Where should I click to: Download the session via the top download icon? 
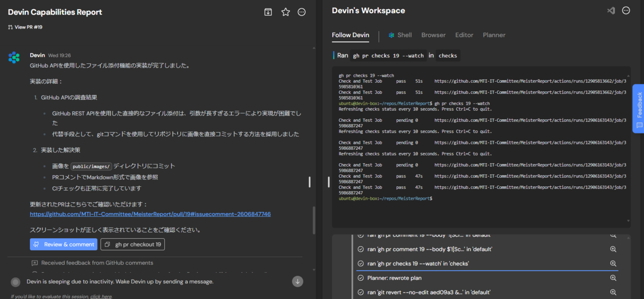268,12
